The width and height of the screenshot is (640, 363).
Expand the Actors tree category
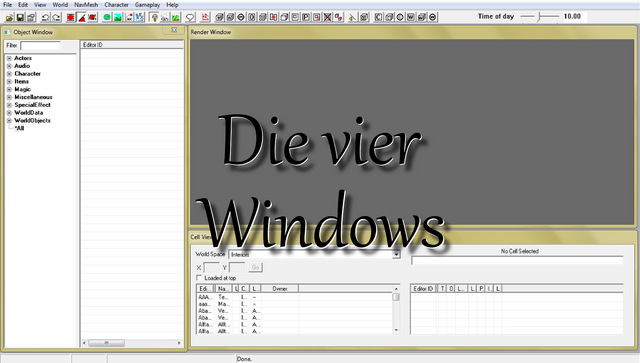pyautogui.click(x=9, y=58)
